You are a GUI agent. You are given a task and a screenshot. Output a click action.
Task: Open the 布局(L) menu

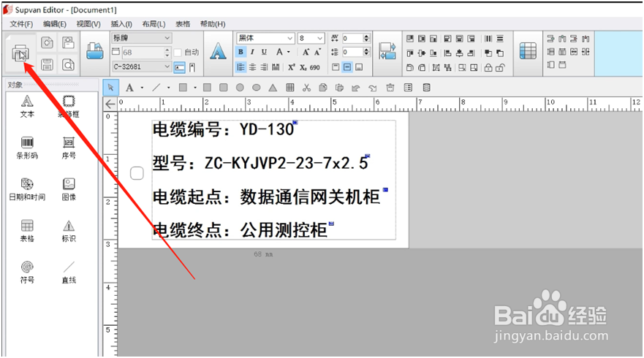coord(154,24)
